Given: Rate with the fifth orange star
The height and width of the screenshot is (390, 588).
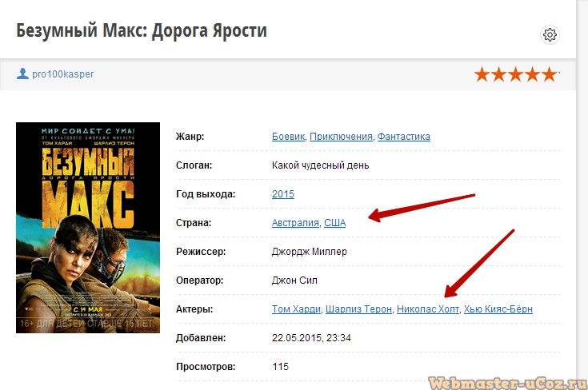Looking at the screenshot, I should pos(550,74).
